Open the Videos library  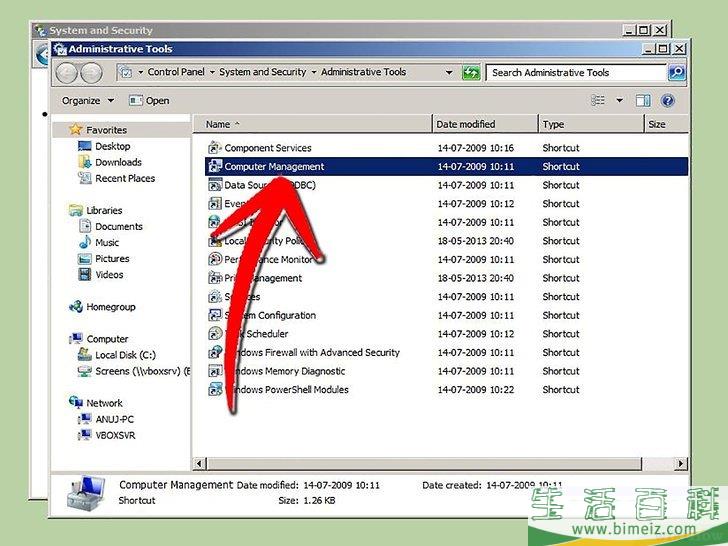pyautogui.click(x=101, y=275)
